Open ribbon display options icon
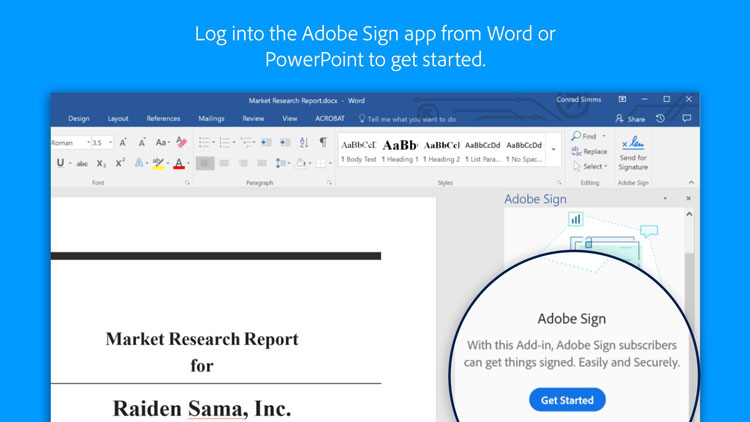This screenshot has width=750, height=422. coord(622,99)
